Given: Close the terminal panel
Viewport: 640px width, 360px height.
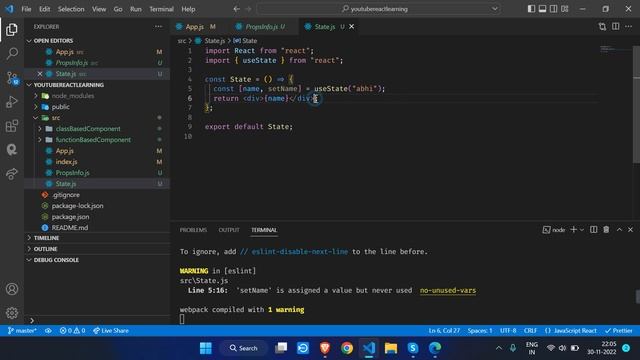Looking at the screenshot, I should (630, 230).
